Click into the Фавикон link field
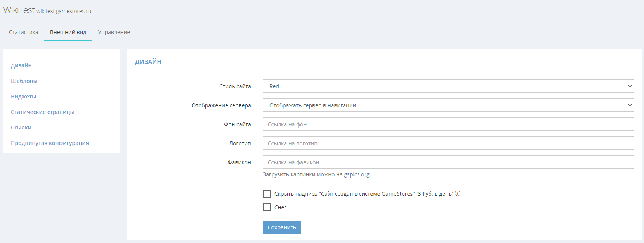Image resolution: width=644 pixels, height=243 pixels. click(448, 162)
